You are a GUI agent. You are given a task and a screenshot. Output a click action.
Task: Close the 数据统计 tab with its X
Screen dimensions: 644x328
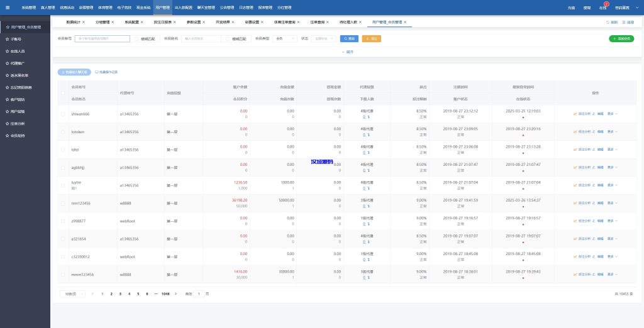[83, 22]
